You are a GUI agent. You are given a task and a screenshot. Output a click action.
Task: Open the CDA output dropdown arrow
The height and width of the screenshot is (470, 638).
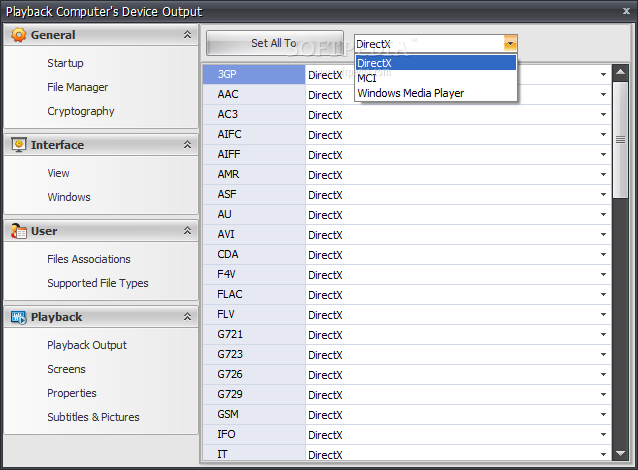tap(603, 255)
